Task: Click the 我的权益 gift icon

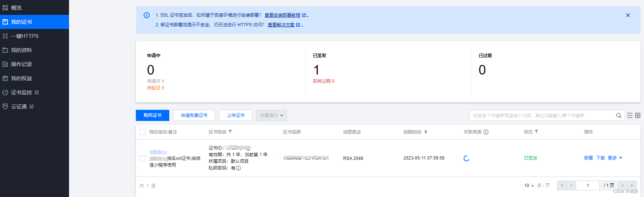Action: 5,78
